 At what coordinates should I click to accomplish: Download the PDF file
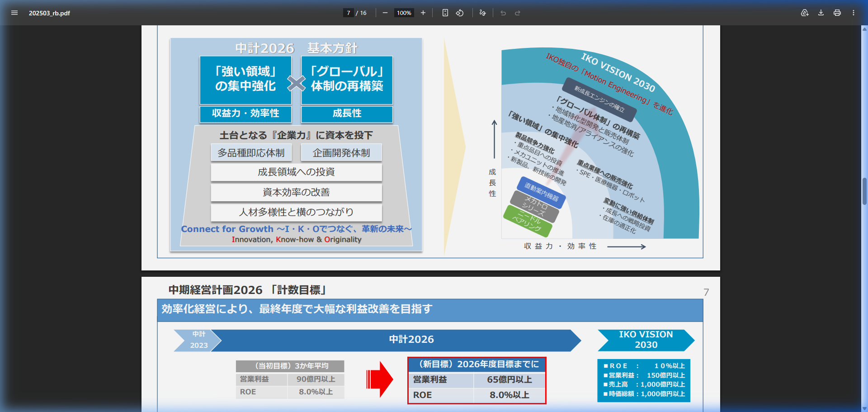(821, 13)
